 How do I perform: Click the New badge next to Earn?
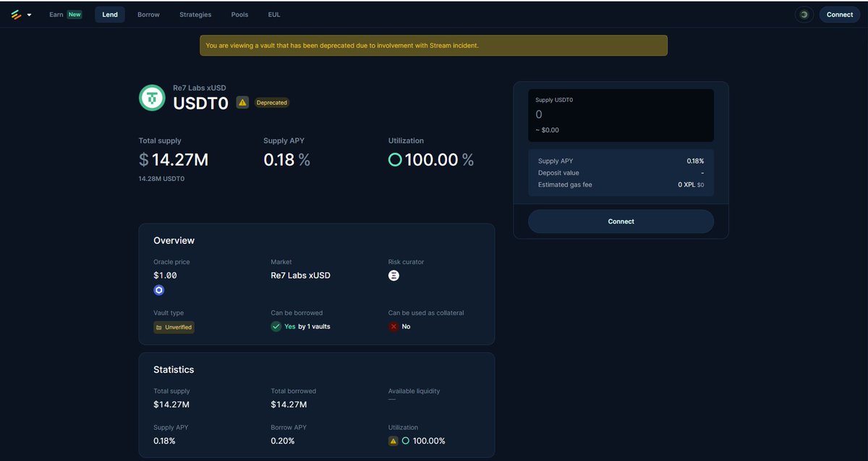[x=75, y=14]
